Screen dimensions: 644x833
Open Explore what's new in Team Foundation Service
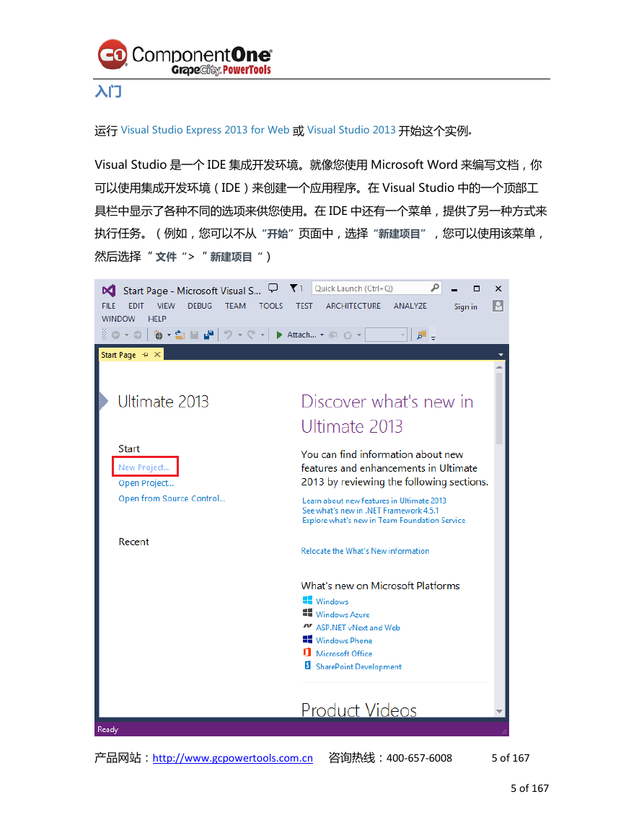(x=384, y=520)
